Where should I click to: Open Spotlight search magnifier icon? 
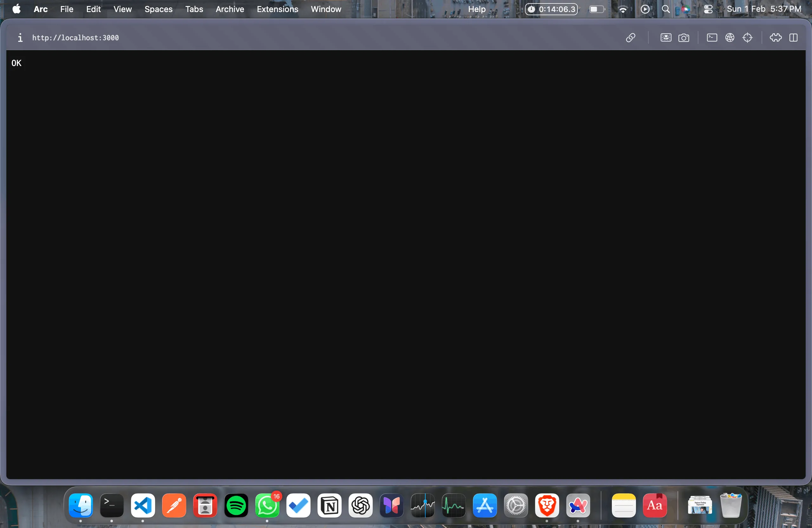click(x=665, y=9)
